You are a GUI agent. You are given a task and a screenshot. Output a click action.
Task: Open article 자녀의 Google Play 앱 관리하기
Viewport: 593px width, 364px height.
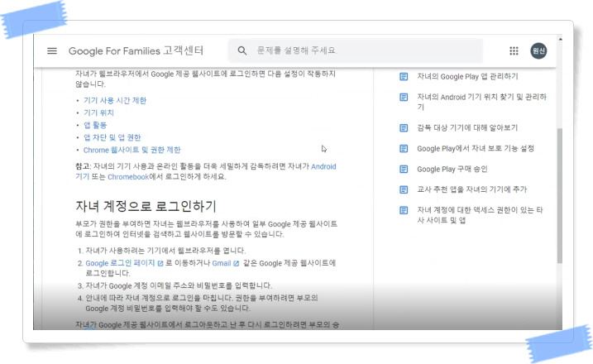pos(467,76)
